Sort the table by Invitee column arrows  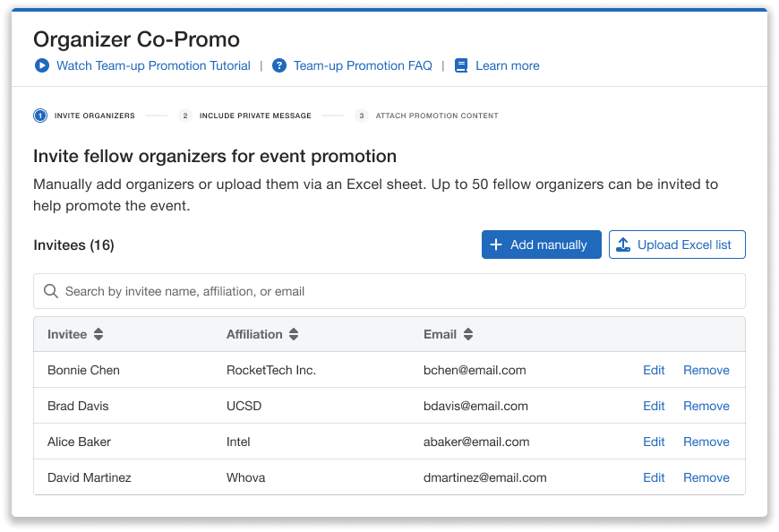(x=98, y=334)
